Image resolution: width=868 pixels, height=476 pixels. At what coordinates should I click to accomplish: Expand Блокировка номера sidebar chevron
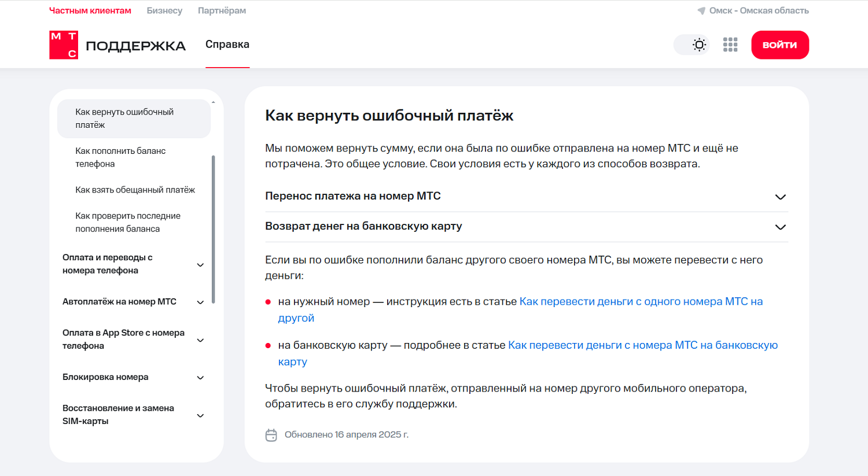click(x=200, y=378)
